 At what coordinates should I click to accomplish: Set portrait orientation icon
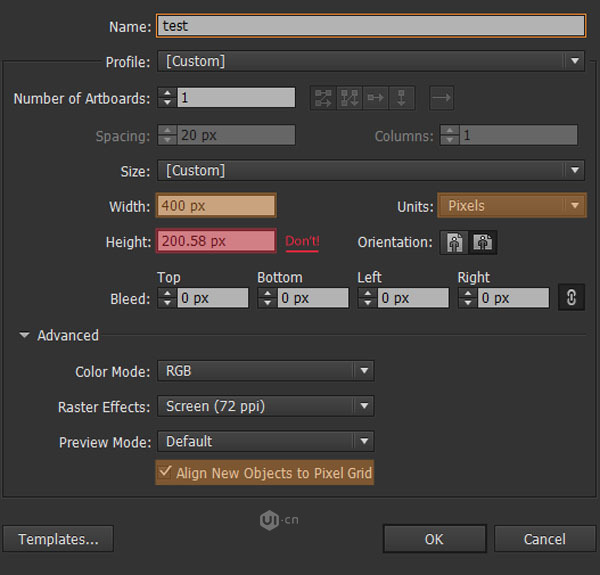454,243
